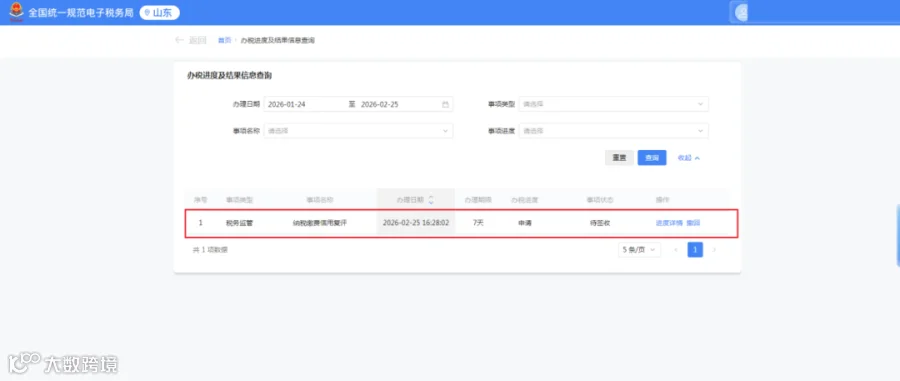Image resolution: width=900 pixels, height=381 pixels.
Task: Click 撤回 link in the 税务监管 row
Action: [693, 223]
